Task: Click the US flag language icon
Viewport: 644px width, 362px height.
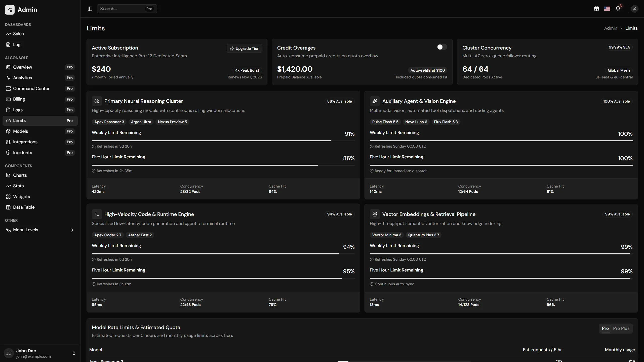Action: [607, 9]
